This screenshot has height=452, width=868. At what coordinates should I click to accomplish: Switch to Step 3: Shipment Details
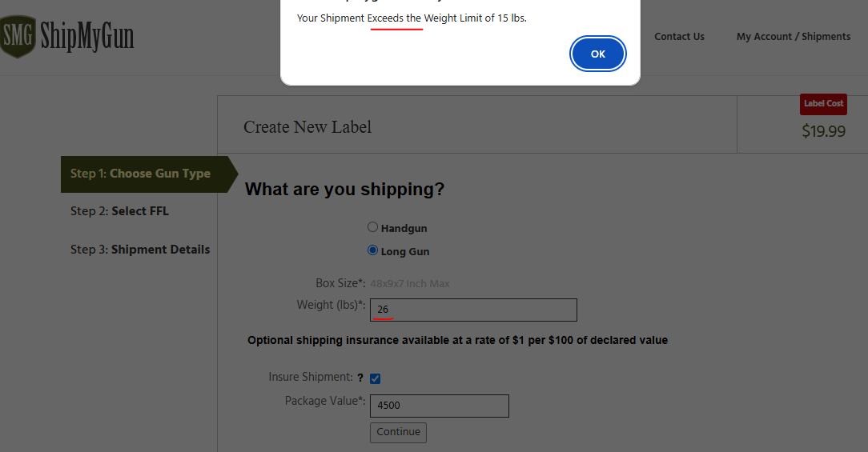(x=140, y=250)
